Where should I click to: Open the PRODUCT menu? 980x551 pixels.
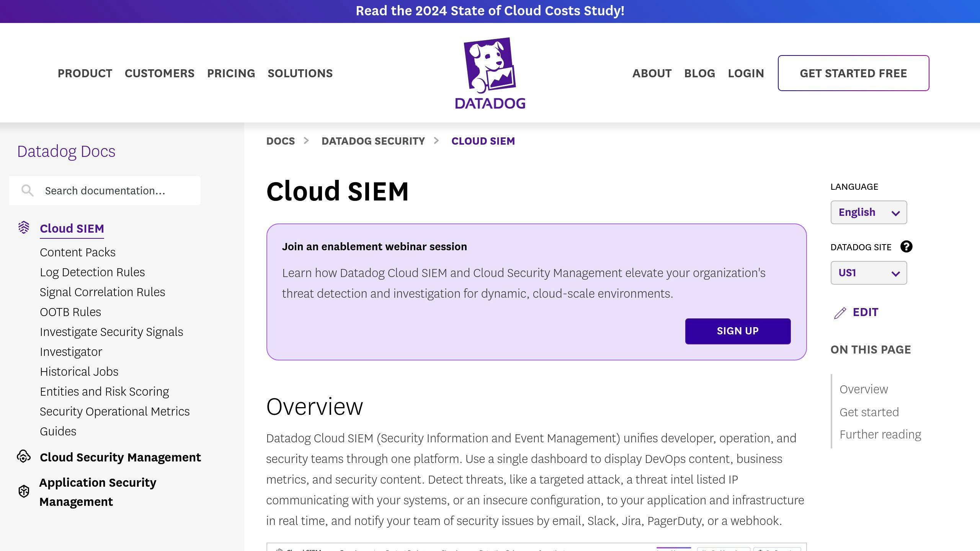pyautogui.click(x=85, y=73)
